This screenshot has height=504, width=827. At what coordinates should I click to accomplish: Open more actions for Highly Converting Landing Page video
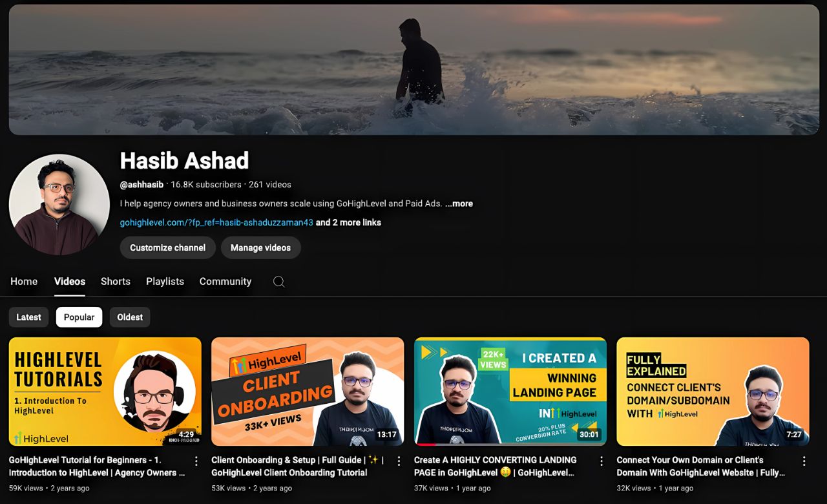pyautogui.click(x=601, y=461)
